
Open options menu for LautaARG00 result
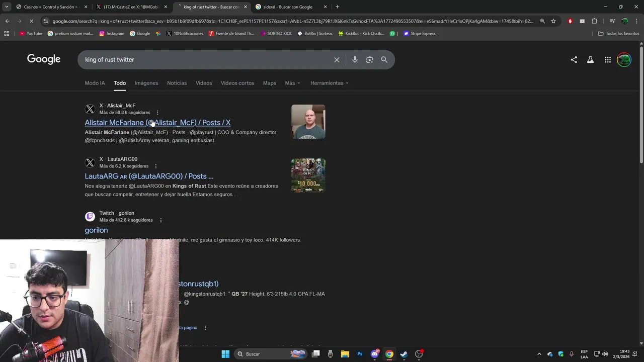click(x=155, y=166)
